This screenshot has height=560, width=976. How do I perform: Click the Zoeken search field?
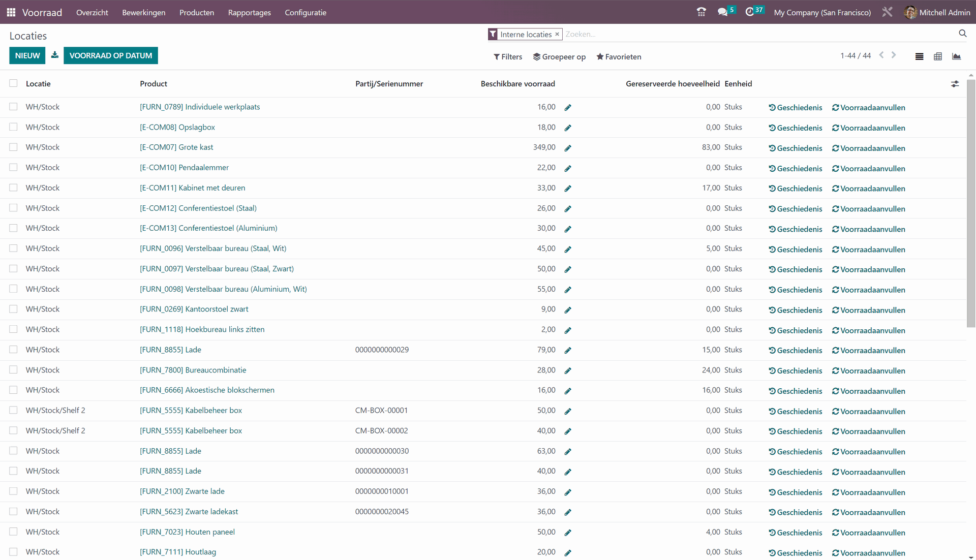[x=760, y=34]
